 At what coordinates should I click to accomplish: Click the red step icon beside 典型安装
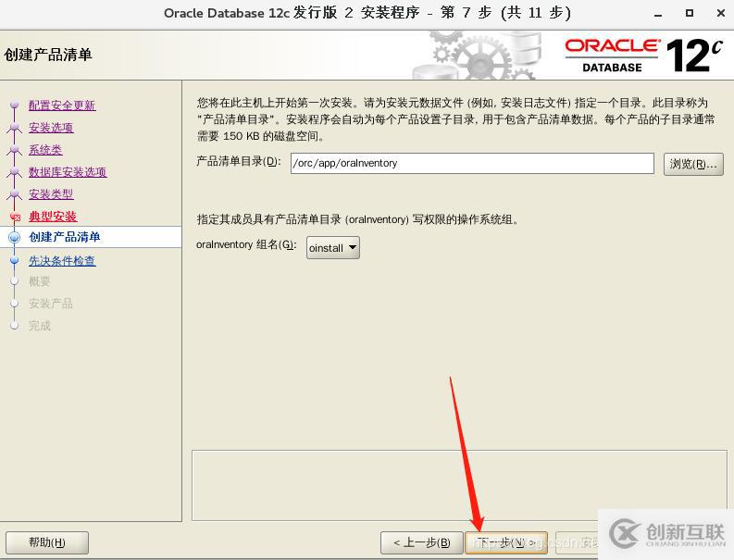tap(14, 217)
